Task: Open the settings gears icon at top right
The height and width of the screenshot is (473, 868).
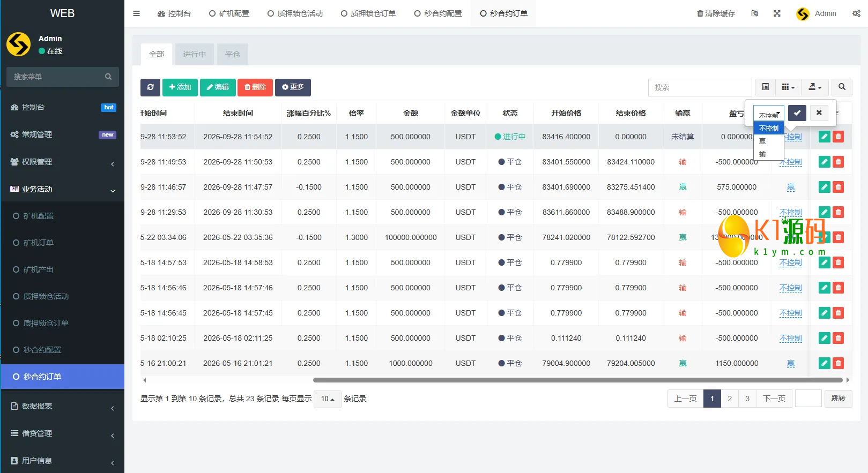Action: click(856, 13)
